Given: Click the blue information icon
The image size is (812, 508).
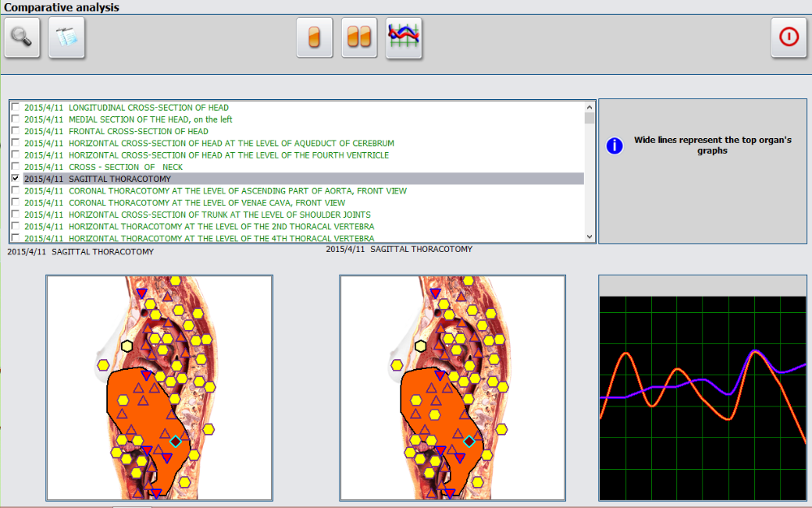Looking at the screenshot, I should [615, 145].
